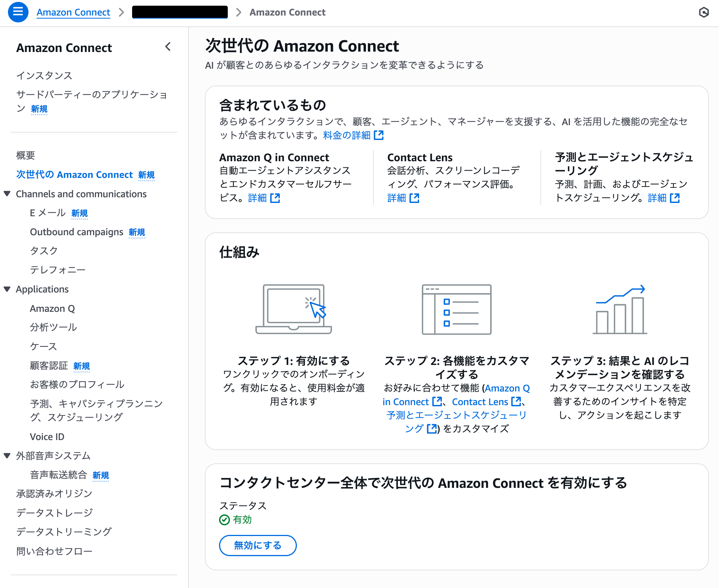Open the hamburger navigation menu
Viewport: 719px width, 588px height.
tap(18, 12)
